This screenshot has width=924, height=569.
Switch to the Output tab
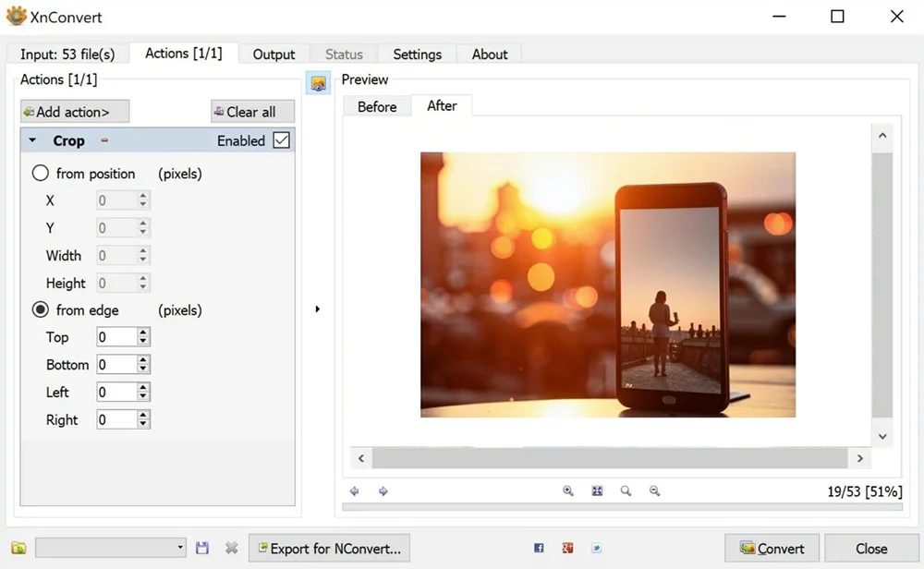274,54
